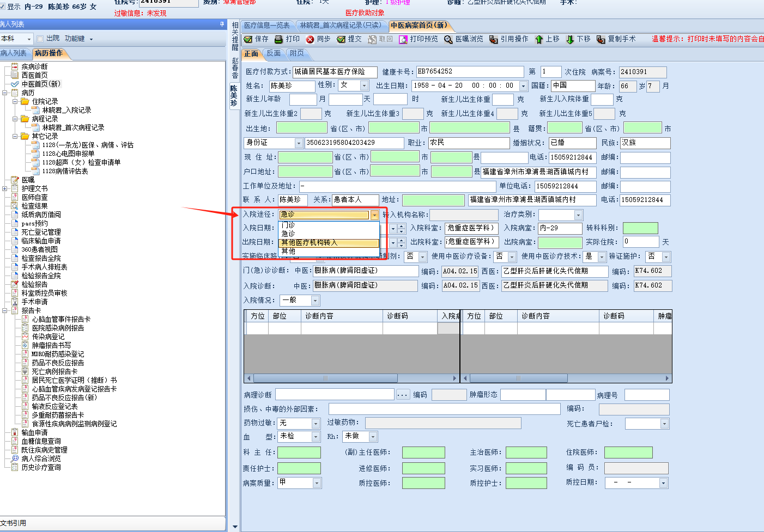
Task: Switch to 林晓君_首次病程记录(只读) tab
Action: 341,25
